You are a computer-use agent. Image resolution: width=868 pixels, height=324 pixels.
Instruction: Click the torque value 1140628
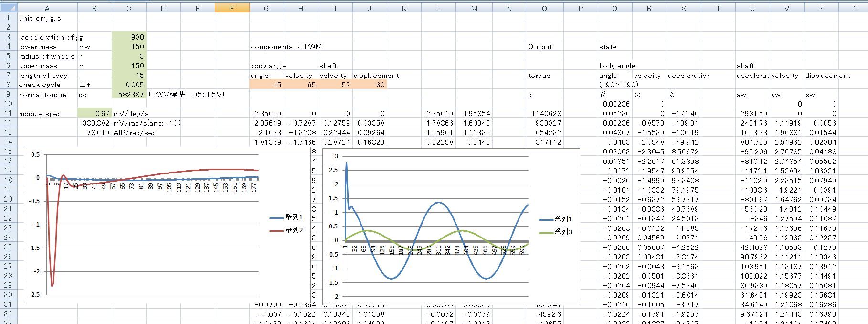[544, 113]
